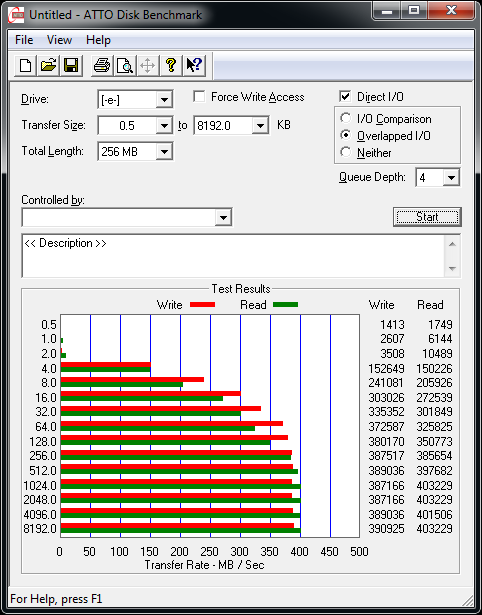Click the read value 397682

click(x=435, y=470)
